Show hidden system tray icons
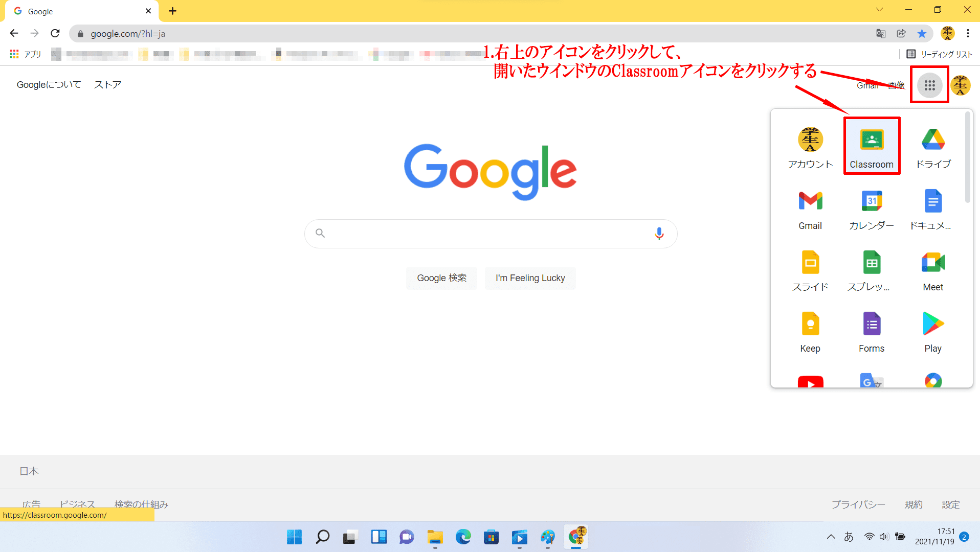This screenshot has height=552, width=980. [831, 537]
